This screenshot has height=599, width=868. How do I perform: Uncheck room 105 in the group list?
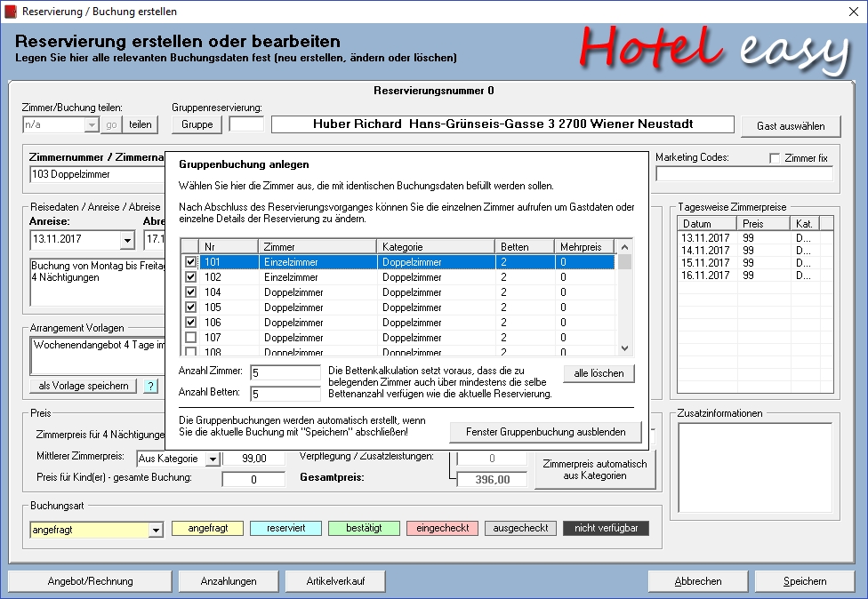point(190,307)
